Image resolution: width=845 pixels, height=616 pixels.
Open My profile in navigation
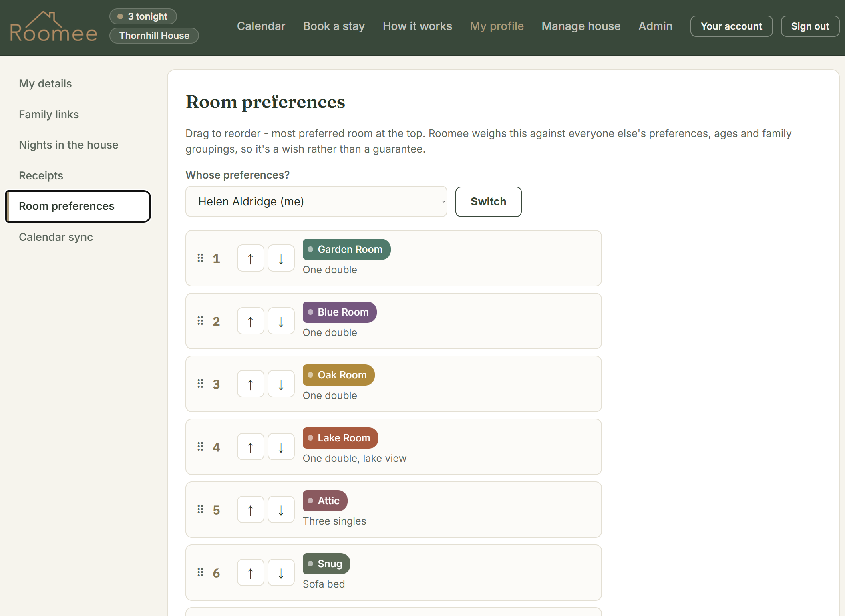(x=497, y=26)
